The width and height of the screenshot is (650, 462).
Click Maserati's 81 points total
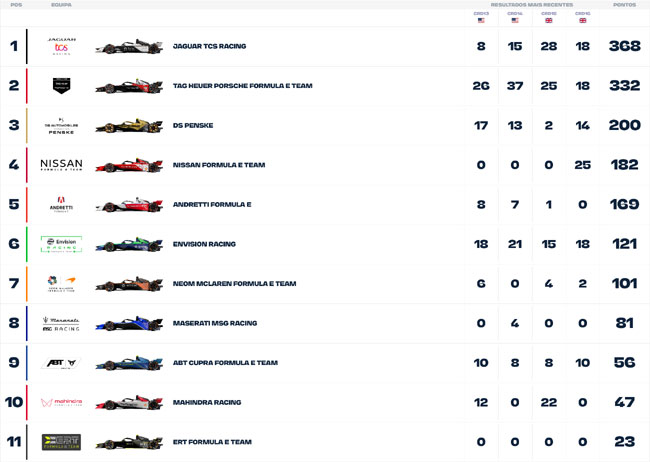pos(625,323)
